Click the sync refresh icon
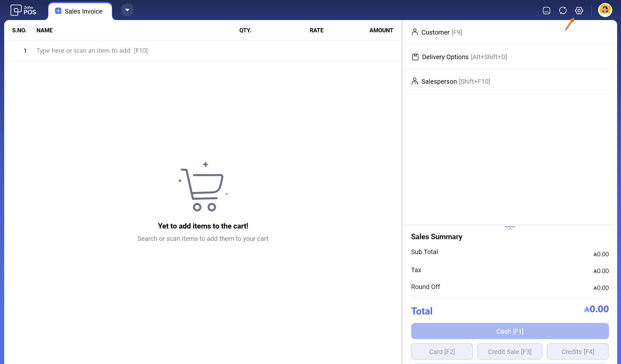Image resolution: width=621 pixels, height=364 pixels. coord(563,11)
